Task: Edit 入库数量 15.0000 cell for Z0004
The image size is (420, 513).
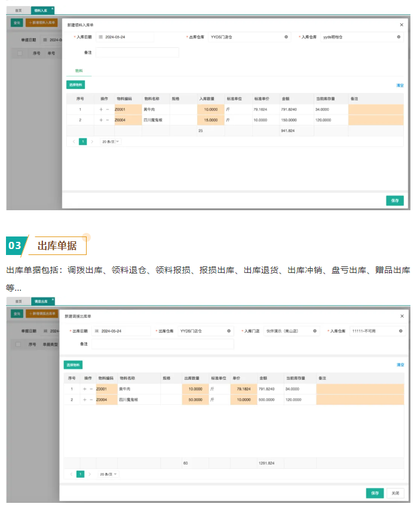Action: coord(211,120)
